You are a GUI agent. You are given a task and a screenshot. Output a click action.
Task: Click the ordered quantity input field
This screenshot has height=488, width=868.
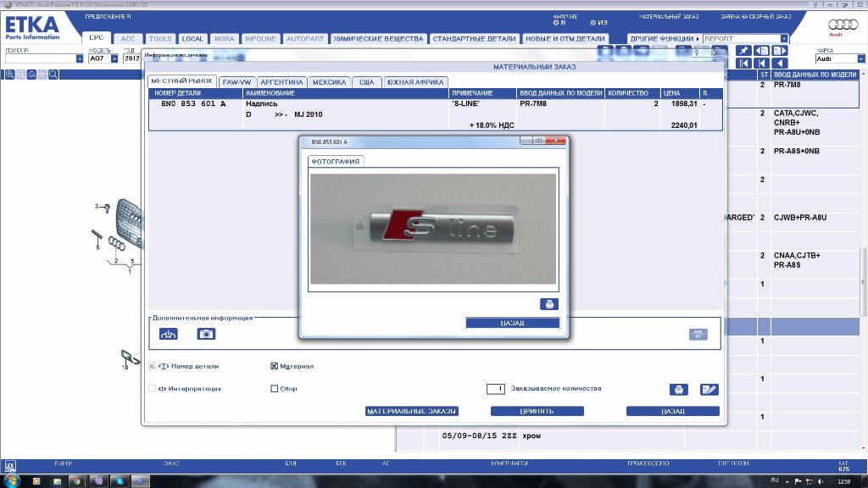[496, 389]
